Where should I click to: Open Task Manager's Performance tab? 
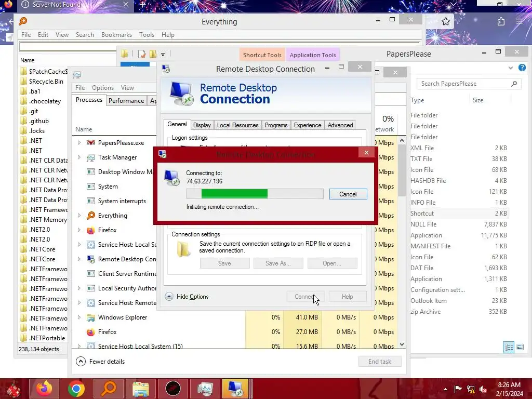126,101
